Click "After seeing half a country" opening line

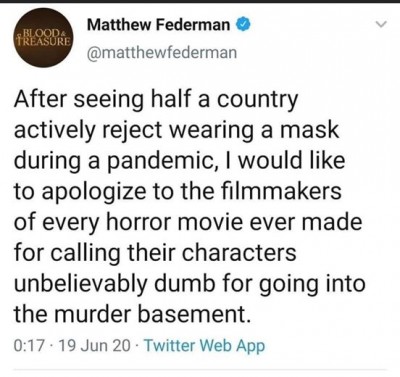(156, 100)
